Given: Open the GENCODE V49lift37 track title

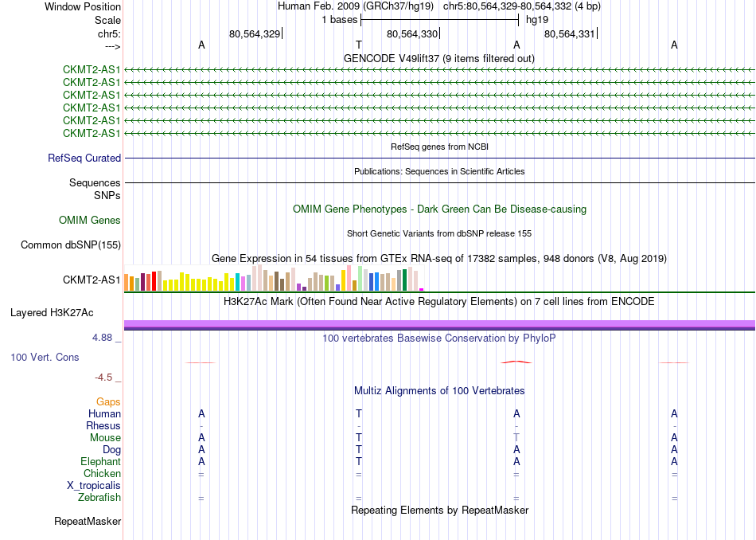Looking at the screenshot, I should click(438, 59).
